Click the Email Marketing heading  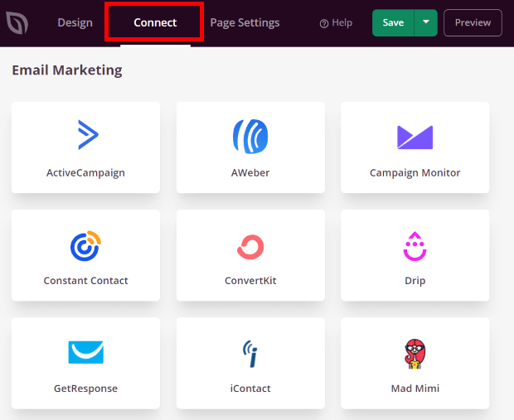tap(67, 70)
